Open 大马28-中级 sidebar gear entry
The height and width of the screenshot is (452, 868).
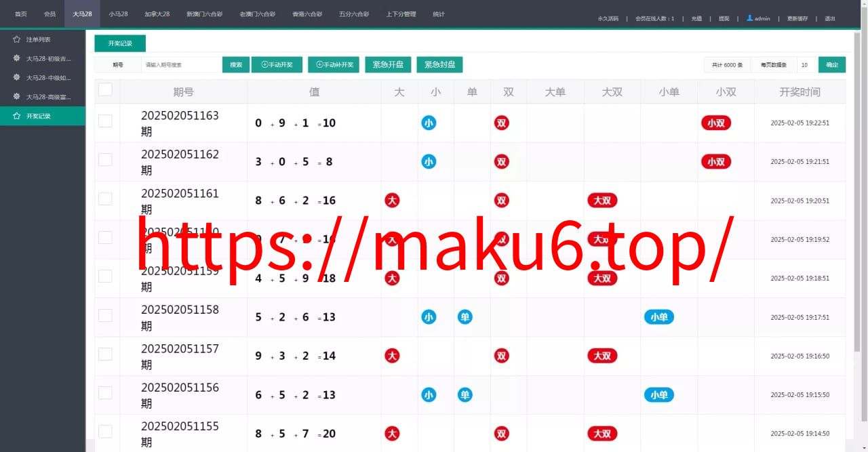click(x=43, y=77)
